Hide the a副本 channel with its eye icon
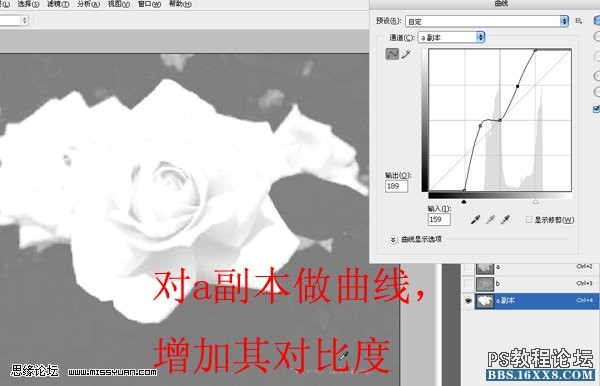The image size is (600, 386). point(468,301)
